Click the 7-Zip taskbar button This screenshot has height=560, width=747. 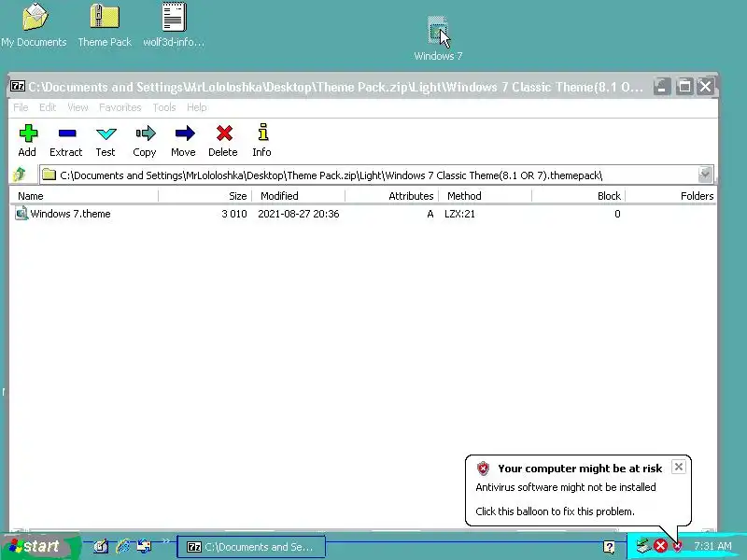pyautogui.click(x=251, y=547)
